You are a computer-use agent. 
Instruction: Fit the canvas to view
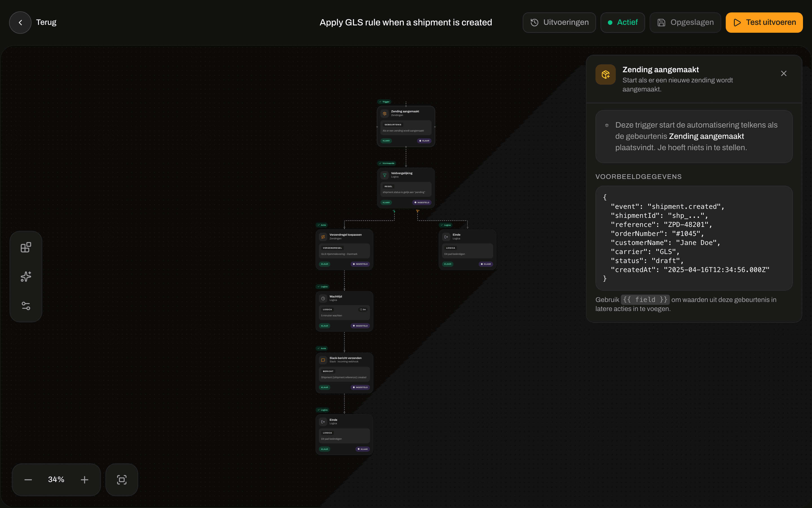pyautogui.click(x=122, y=480)
